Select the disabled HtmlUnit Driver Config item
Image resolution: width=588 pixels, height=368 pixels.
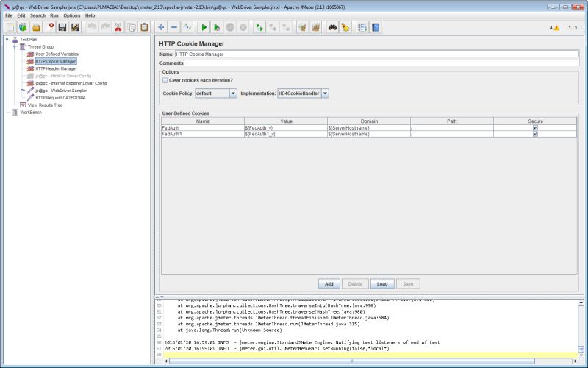[63, 76]
